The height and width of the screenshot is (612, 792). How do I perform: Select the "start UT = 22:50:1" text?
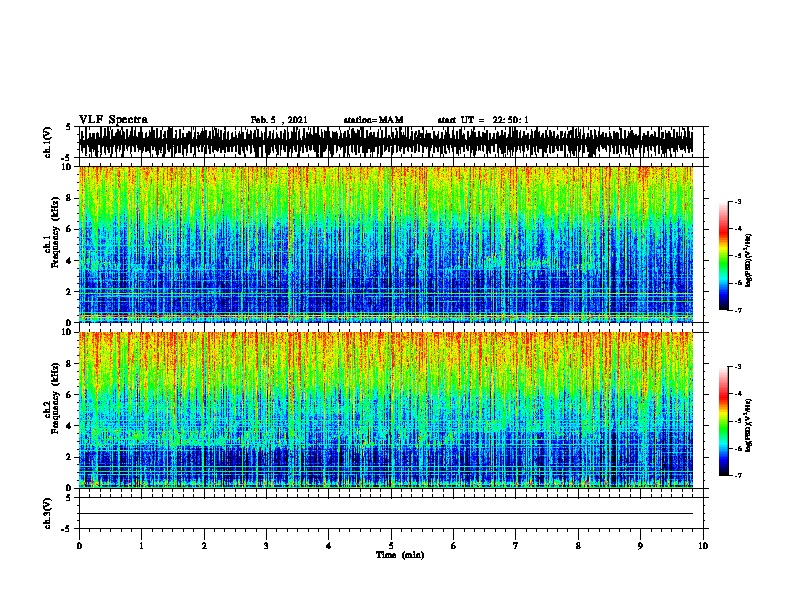pos(483,120)
